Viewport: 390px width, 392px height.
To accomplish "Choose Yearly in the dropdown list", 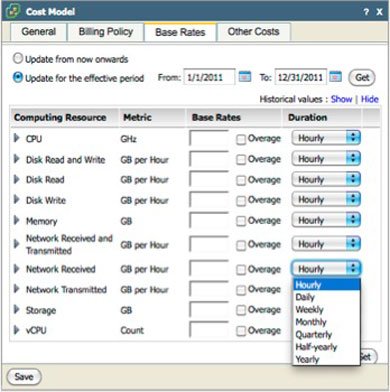I will tap(326, 359).
